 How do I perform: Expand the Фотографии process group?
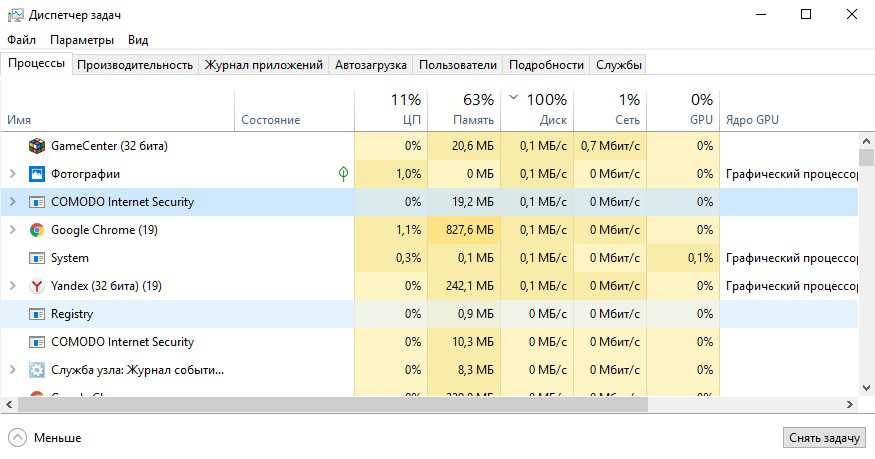pyautogui.click(x=12, y=174)
